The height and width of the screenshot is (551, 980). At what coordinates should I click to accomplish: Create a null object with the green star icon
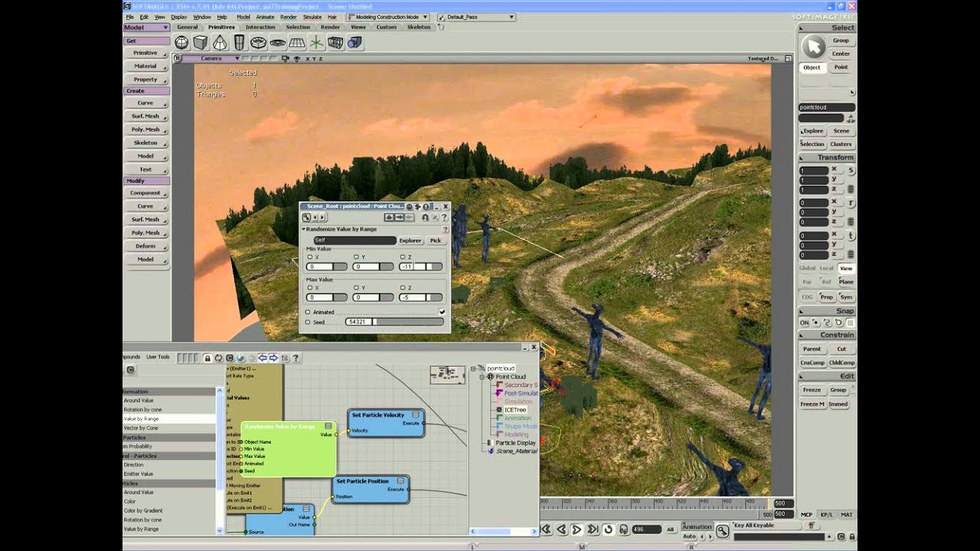[x=315, y=43]
